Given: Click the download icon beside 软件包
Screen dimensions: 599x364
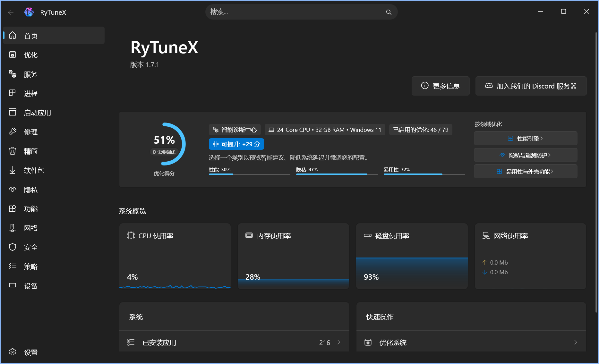Looking at the screenshot, I should click(x=13, y=170).
